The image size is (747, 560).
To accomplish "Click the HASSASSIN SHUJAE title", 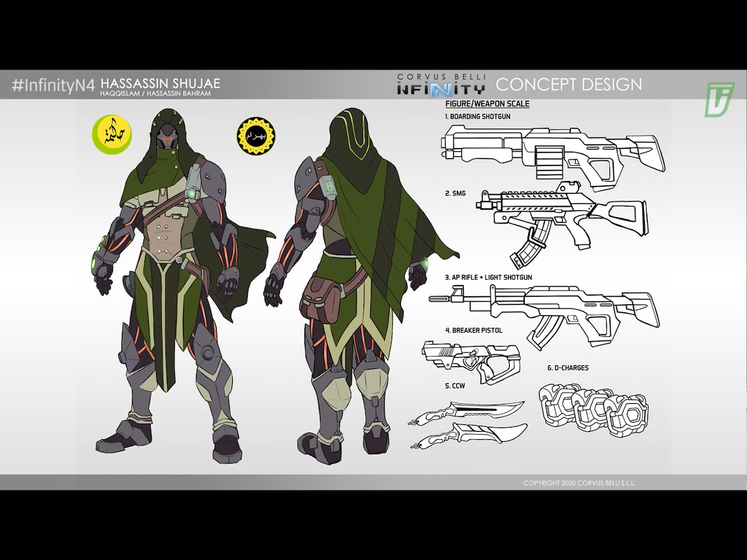I will pyautogui.click(x=160, y=83).
